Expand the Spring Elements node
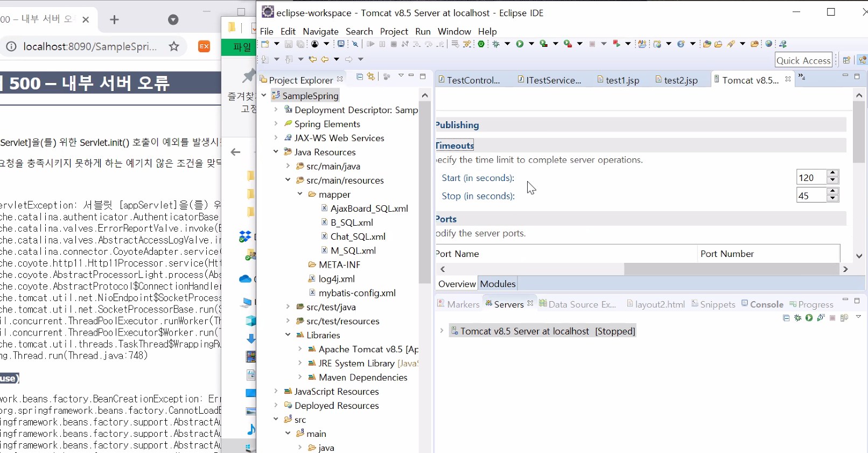This screenshot has height=453, width=868. coord(276,124)
